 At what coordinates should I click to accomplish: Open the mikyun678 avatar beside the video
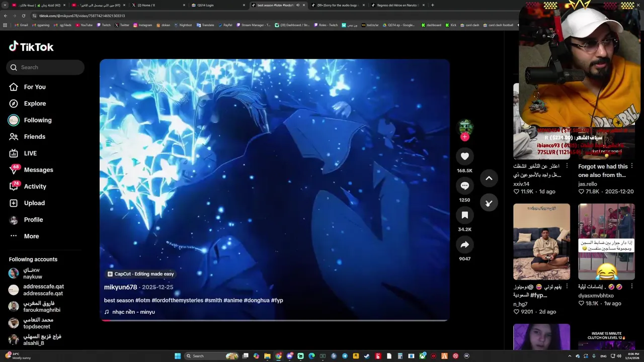(465, 127)
